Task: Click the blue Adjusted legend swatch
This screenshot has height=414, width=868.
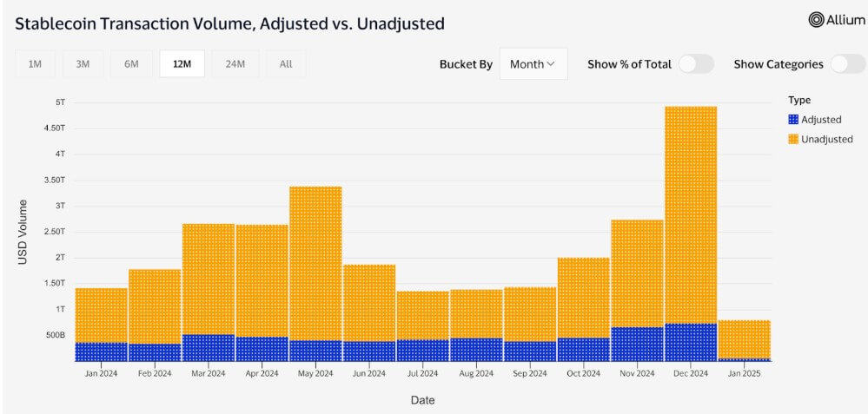Action: [793, 120]
